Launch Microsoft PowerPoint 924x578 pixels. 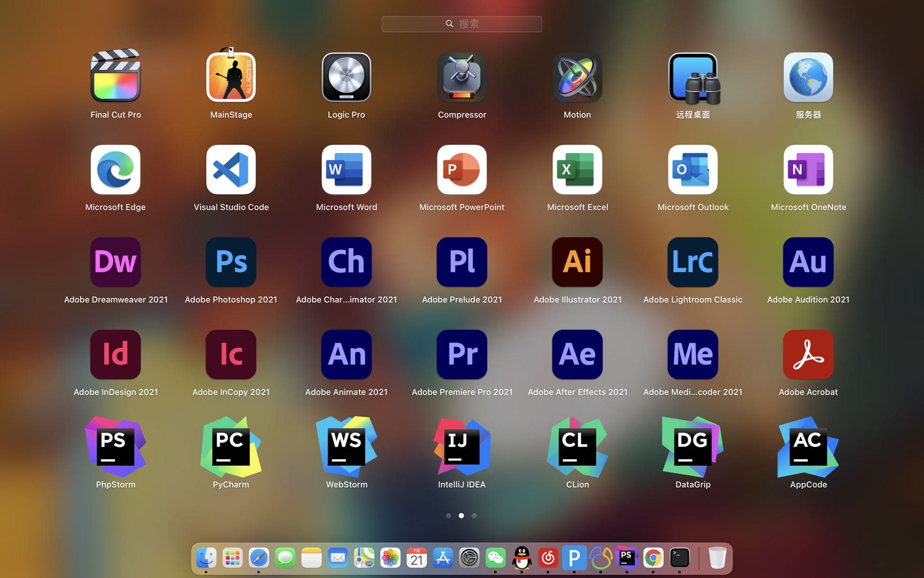[x=462, y=169]
